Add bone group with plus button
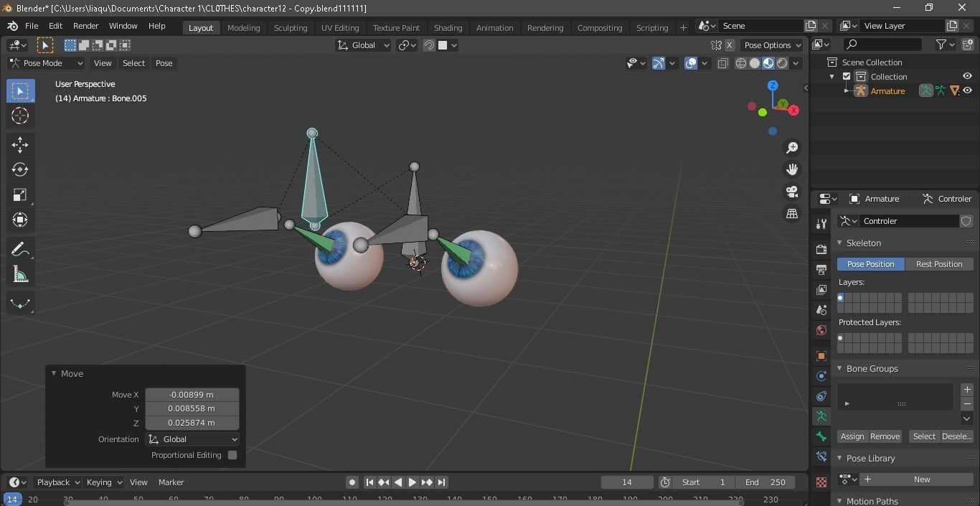Viewport: 980px width, 506px height. coord(967,389)
